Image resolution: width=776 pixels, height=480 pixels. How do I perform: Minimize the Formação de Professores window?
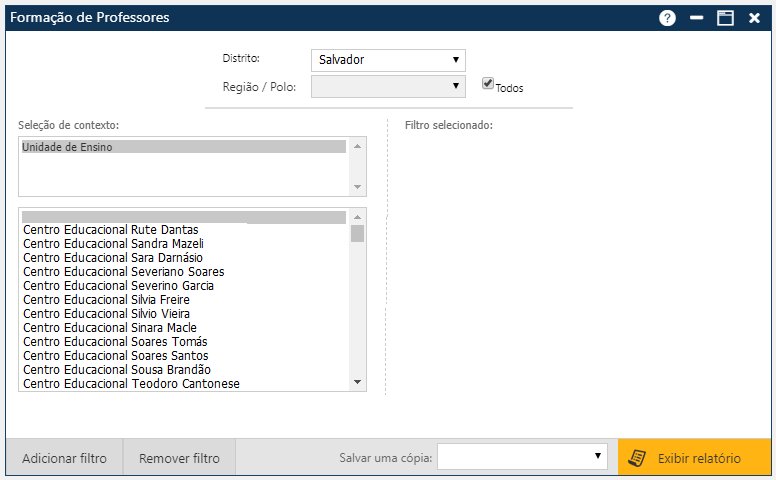696,18
